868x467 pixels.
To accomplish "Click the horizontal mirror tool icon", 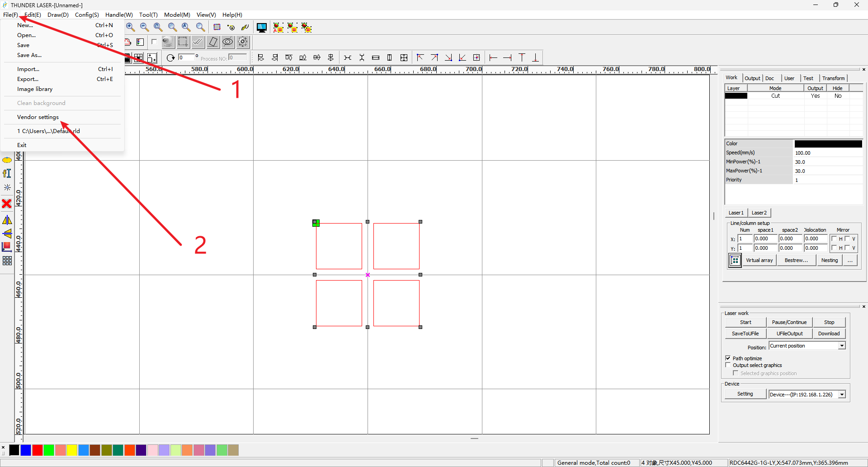I will [x=7, y=220].
